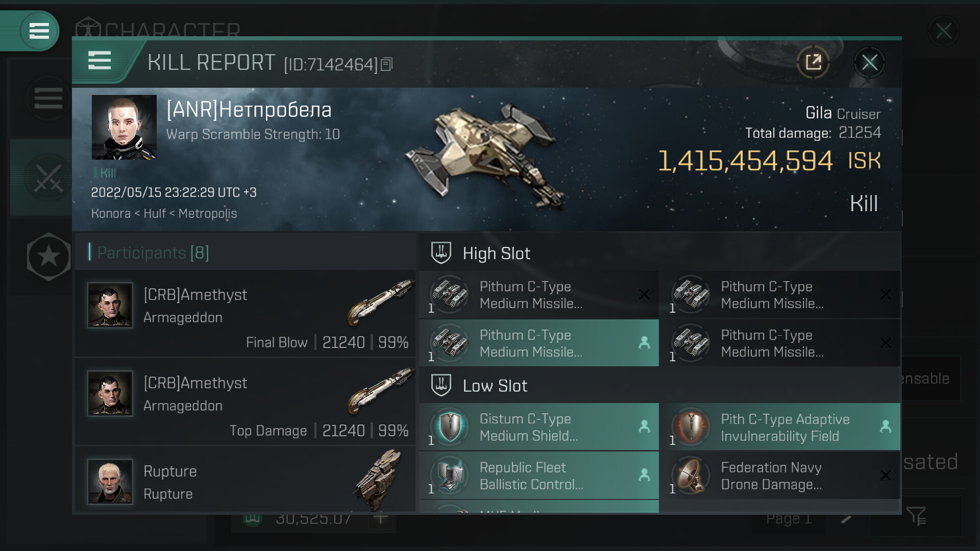Click the High Slot section header
Viewport: 980px width, 551px height.
coord(496,254)
